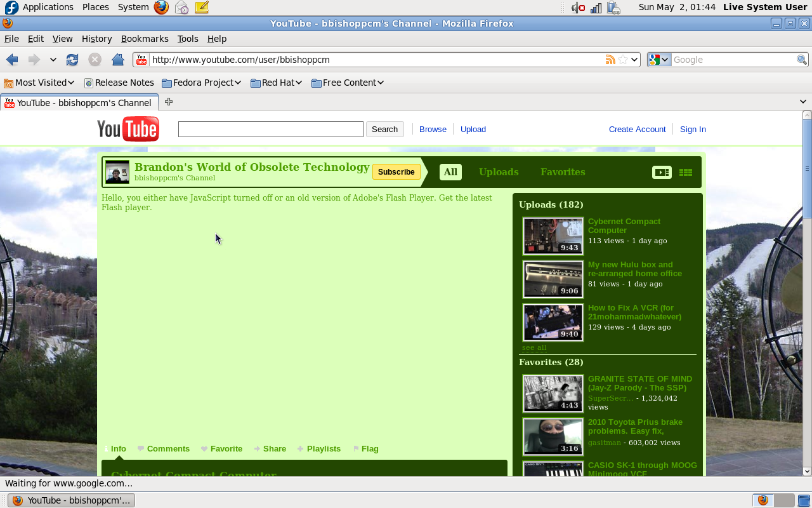Screen dimensions: 812x508
Task: Expand the Most Visited bookmarks folder
Action: 39,83
